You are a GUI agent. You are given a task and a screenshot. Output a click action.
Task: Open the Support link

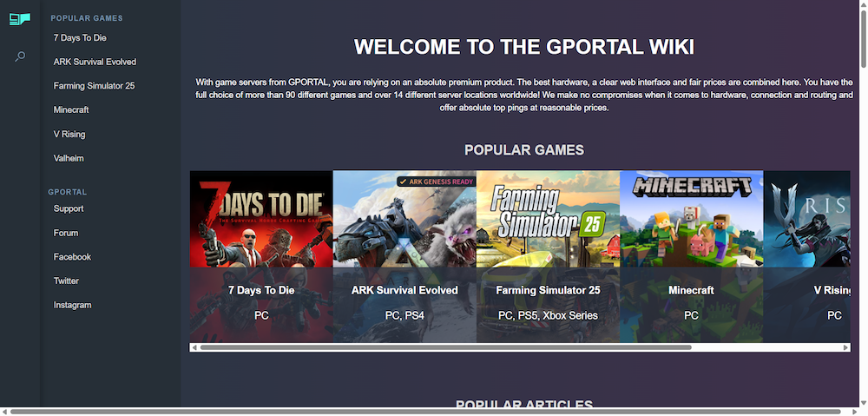tap(68, 208)
